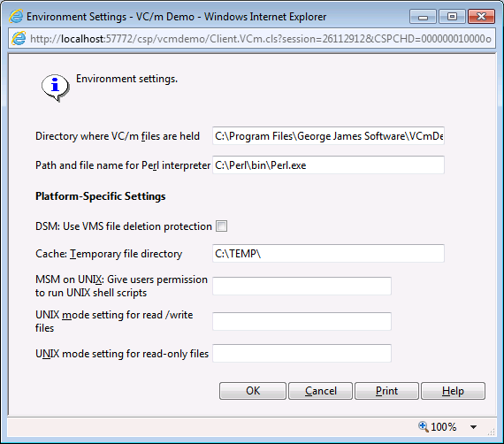Image resolution: width=504 pixels, height=444 pixels.
Task: Close the Environment Settings window
Action: click(x=481, y=17)
